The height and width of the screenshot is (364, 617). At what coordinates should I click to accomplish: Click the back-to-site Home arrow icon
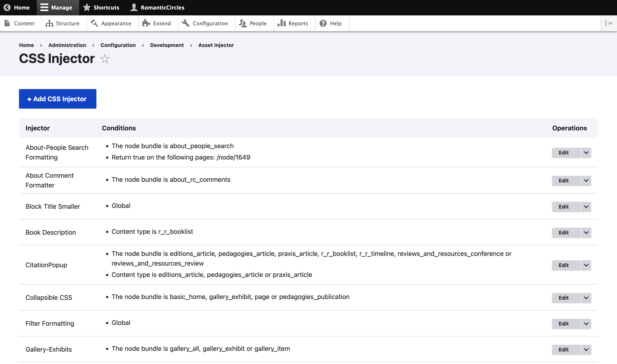pyautogui.click(x=7, y=8)
